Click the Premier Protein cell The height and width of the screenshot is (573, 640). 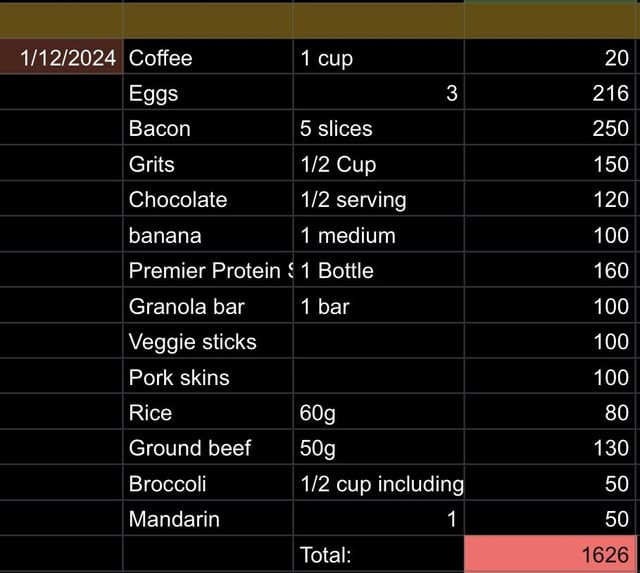click(x=208, y=270)
